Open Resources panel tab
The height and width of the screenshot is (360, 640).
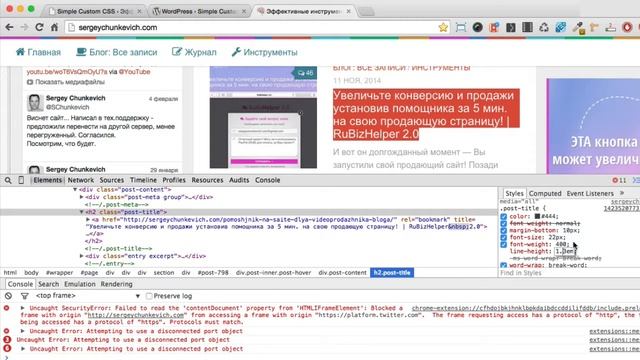[x=207, y=180]
